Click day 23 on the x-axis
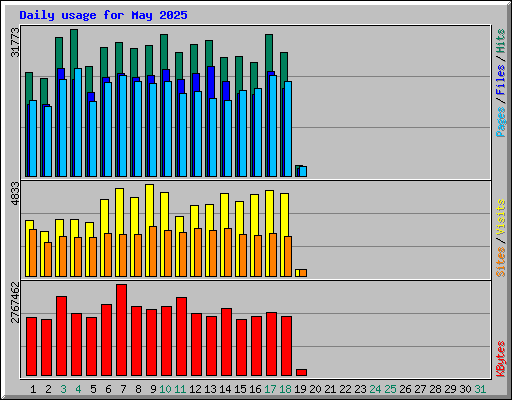512x400 pixels. [360, 389]
